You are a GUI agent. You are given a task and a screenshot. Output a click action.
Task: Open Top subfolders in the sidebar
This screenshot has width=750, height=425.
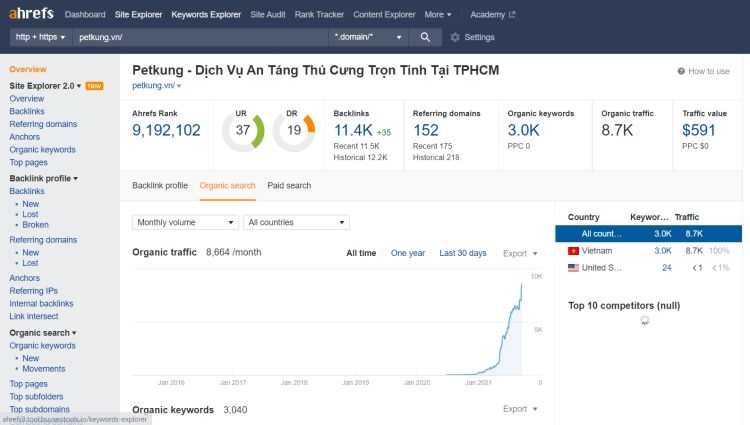[x=36, y=397]
